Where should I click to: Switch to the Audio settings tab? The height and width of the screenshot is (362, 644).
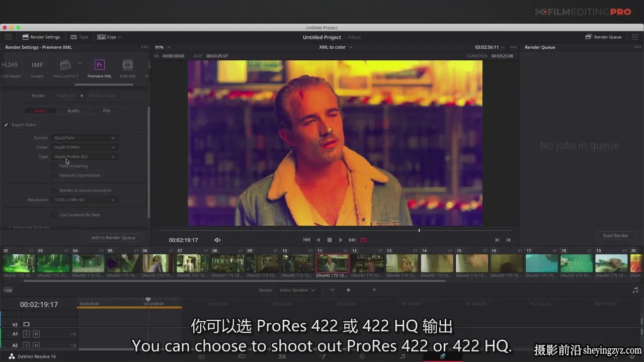[73, 111]
